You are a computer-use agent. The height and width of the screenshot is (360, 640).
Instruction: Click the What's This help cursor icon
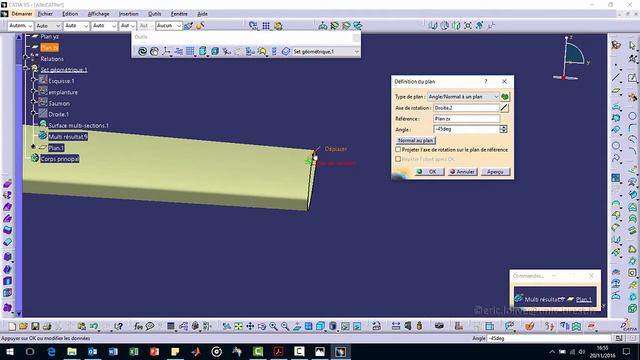(x=118, y=326)
